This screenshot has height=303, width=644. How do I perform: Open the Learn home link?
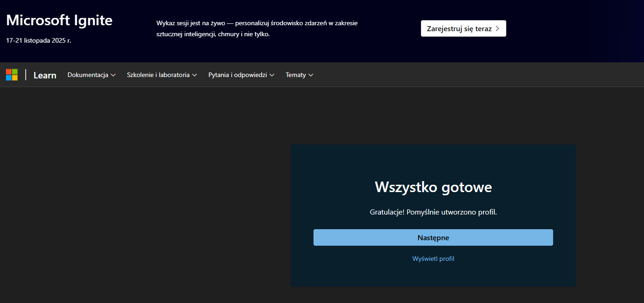[45, 75]
